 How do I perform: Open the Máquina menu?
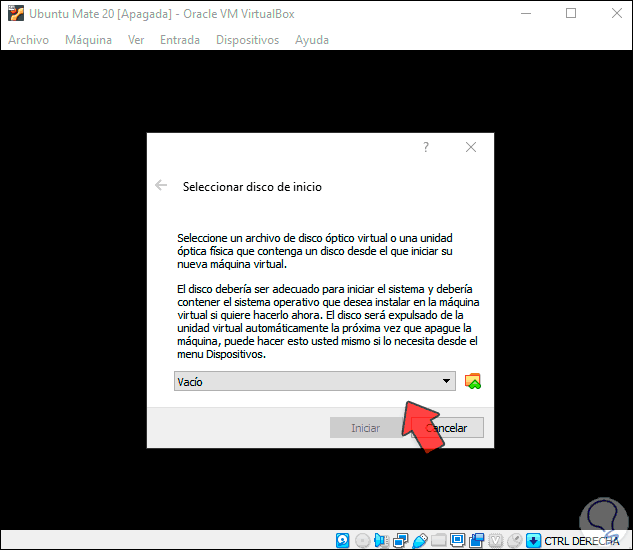pyautogui.click(x=88, y=40)
